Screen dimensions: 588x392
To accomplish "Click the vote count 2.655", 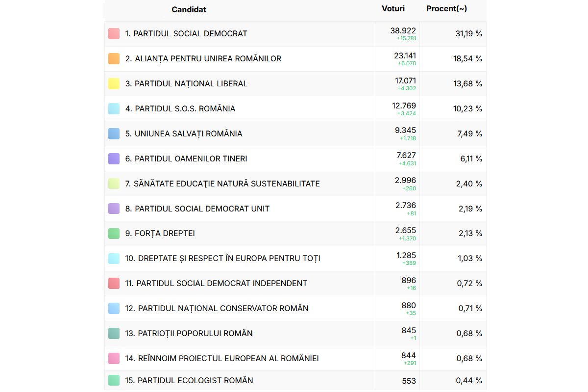I will click(406, 230).
